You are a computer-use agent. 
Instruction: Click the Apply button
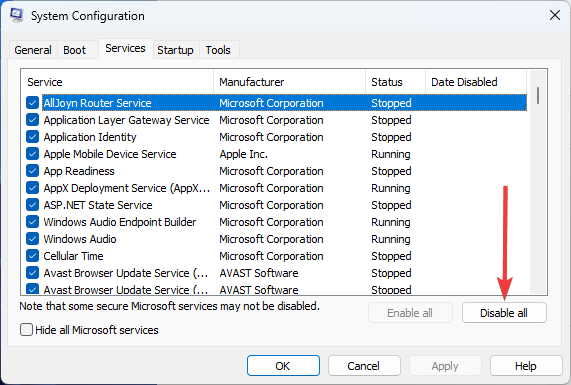coord(445,366)
